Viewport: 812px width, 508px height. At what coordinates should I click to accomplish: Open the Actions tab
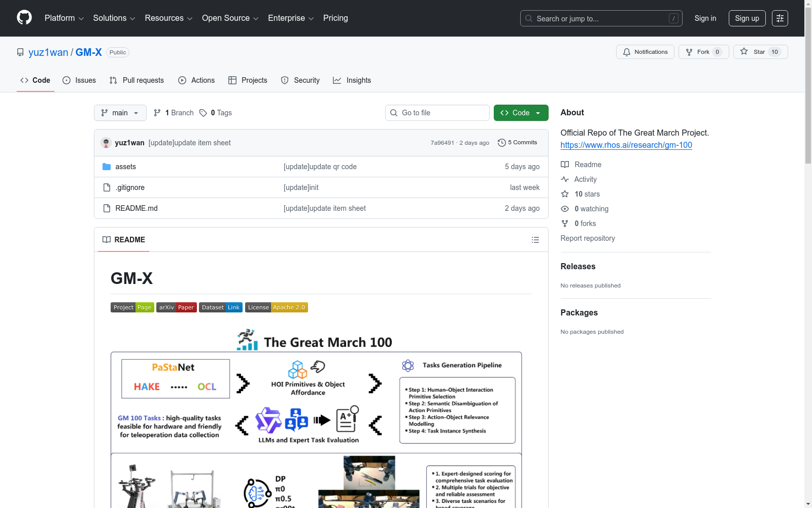(196, 80)
